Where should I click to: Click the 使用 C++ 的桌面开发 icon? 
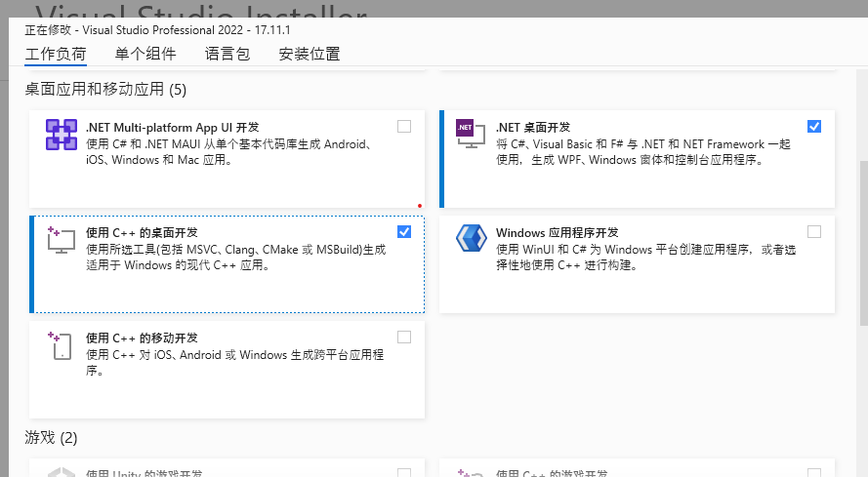[x=61, y=240]
